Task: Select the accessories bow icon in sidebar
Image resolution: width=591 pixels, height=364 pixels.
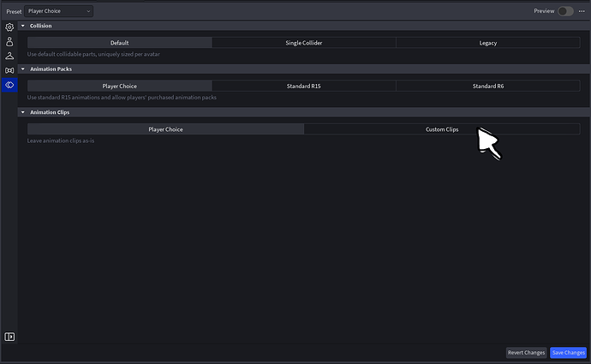Action: point(9,70)
